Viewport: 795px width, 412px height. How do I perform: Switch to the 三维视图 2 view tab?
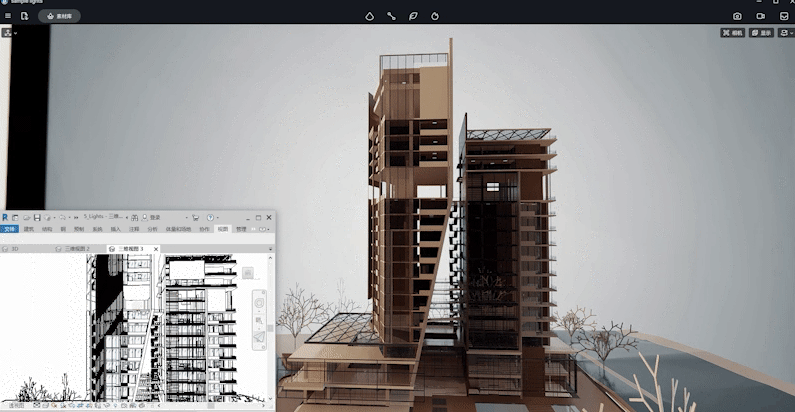tap(73, 249)
